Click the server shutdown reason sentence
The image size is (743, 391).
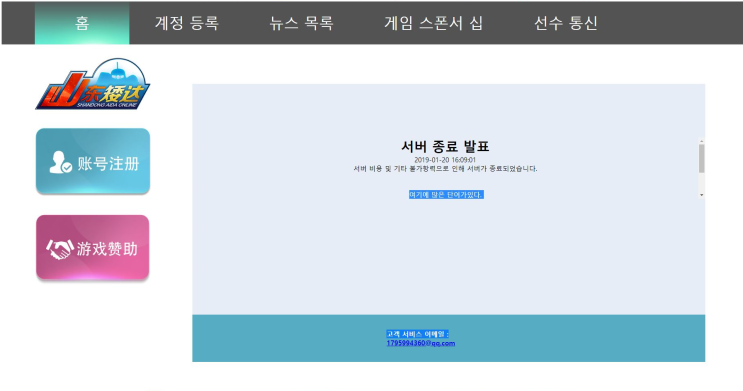coord(445,169)
